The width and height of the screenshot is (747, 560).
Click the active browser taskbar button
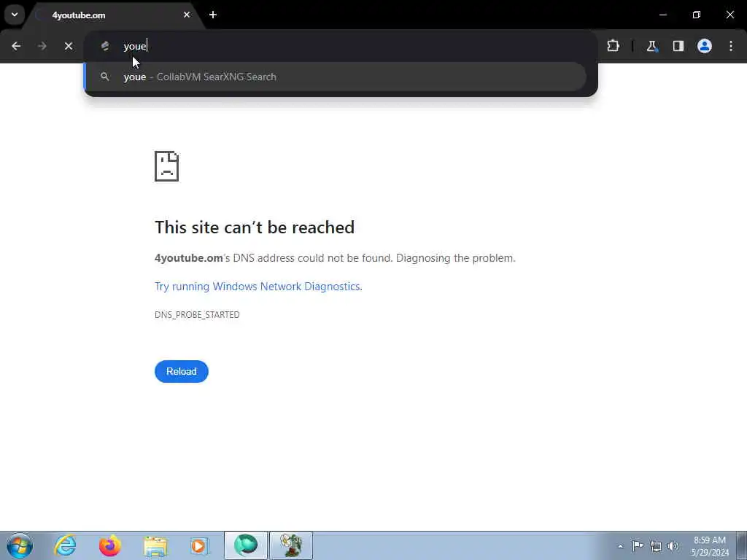(246, 545)
